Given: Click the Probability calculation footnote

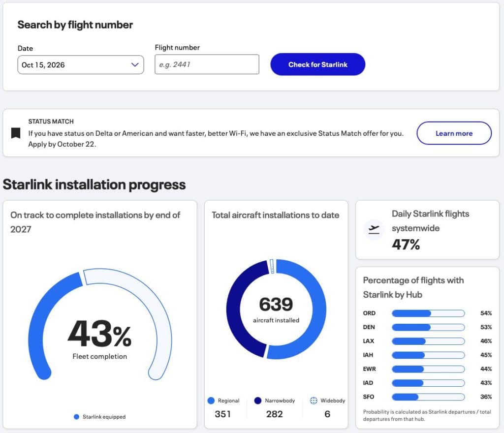Looking at the screenshot, I should click(x=427, y=415).
